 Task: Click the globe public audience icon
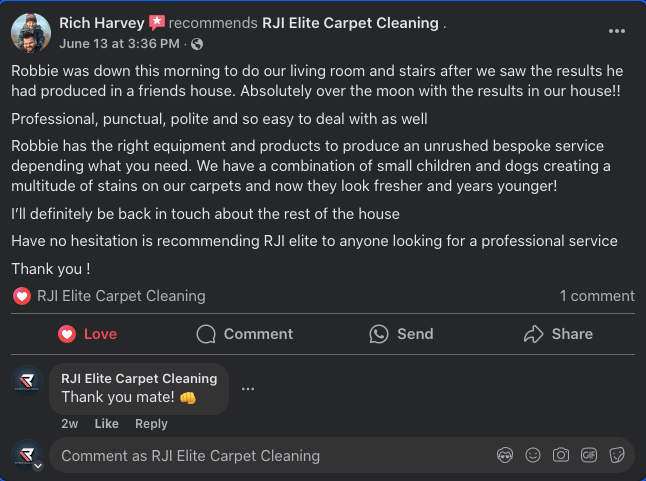(197, 44)
